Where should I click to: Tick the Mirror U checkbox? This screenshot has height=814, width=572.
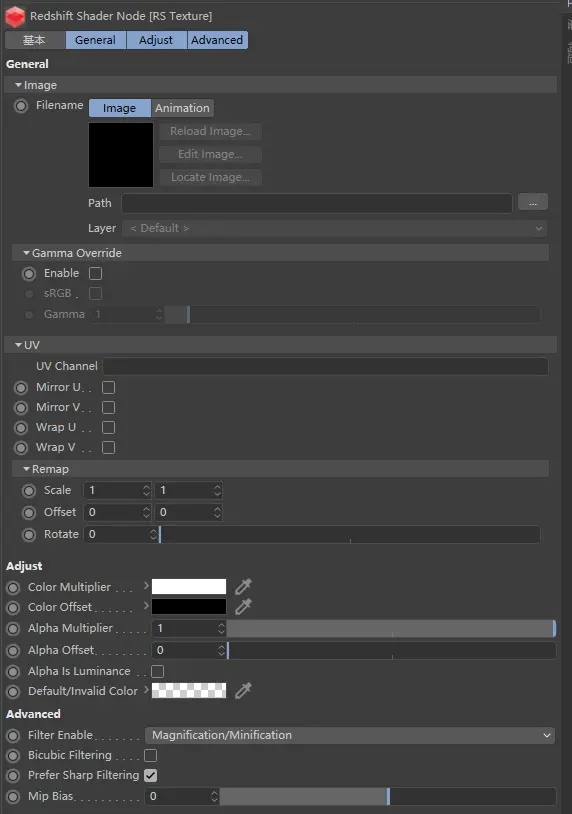tap(108, 387)
